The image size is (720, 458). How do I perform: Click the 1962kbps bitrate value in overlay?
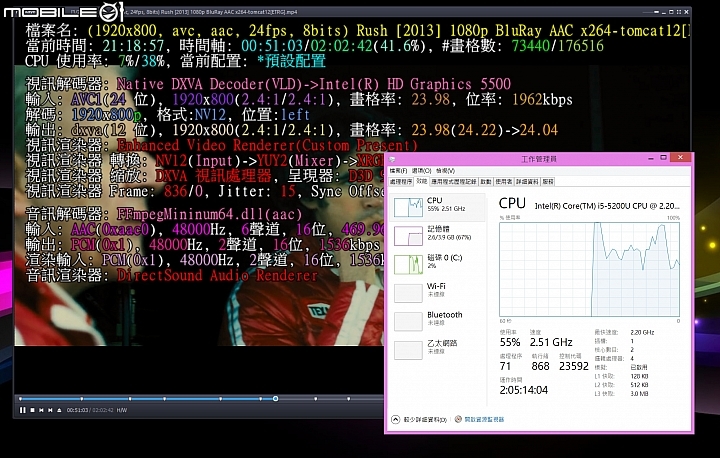(542, 100)
